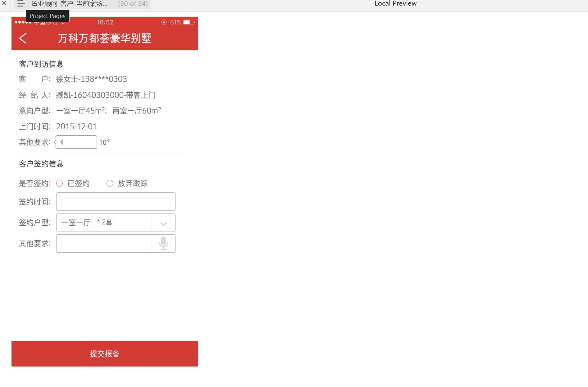Click the 客户签约信息 section heading
This screenshot has height=387, width=588.
click(41, 164)
